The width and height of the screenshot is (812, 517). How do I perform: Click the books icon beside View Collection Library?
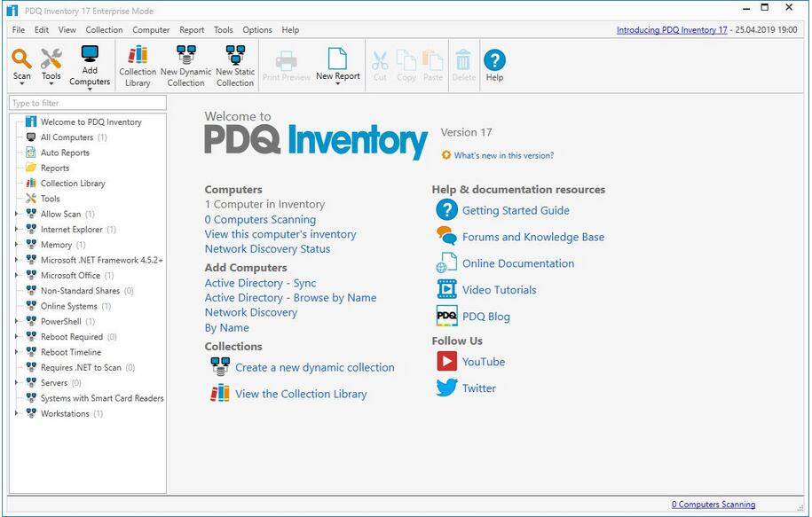click(220, 393)
